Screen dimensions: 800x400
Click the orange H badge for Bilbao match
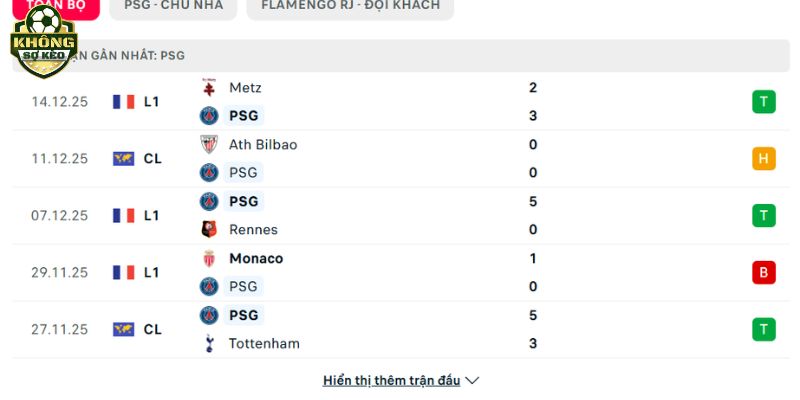pos(764,158)
